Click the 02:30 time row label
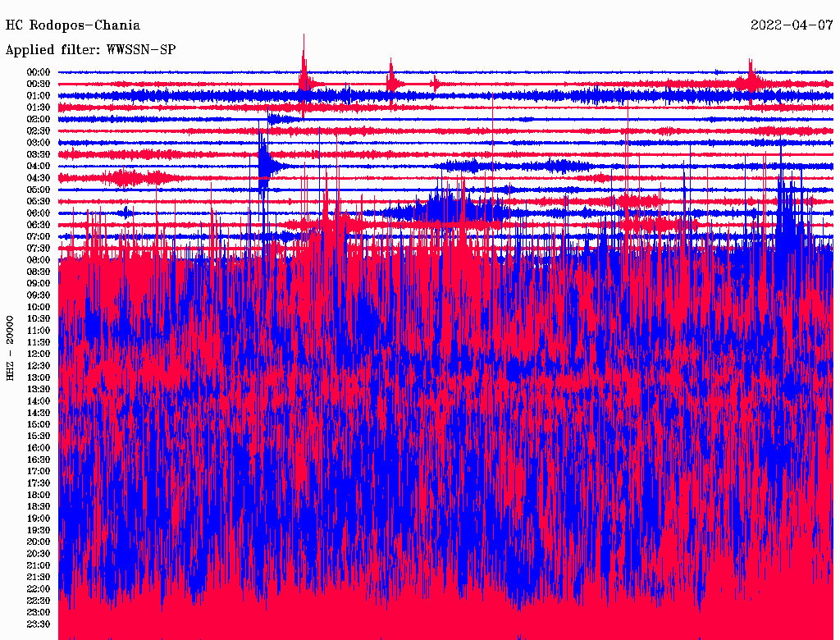The height and width of the screenshot is (640, 840). coord(39,131)
